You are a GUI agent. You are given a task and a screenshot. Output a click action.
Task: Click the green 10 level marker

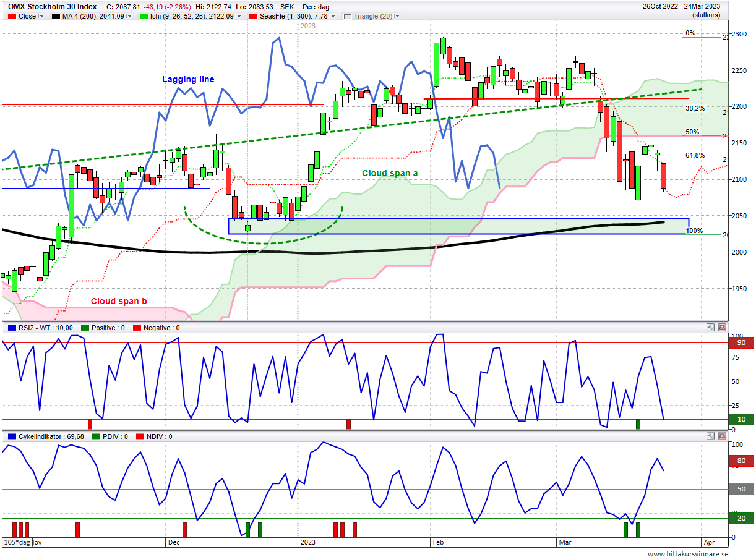tap(741, 420)
